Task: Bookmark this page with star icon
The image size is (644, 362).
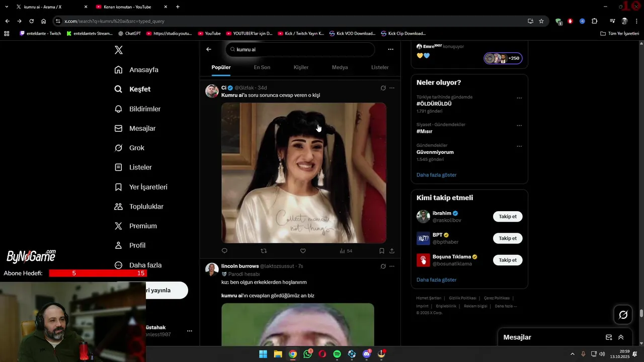Action: [x=541, y=21]
